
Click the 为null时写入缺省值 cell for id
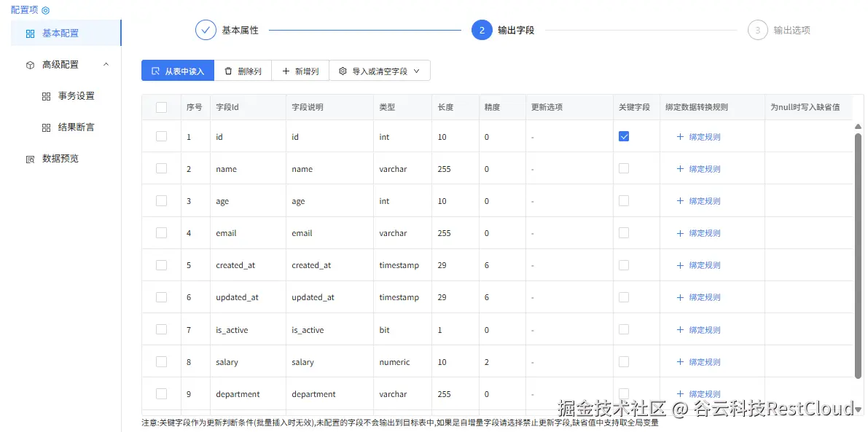point(808,137)
